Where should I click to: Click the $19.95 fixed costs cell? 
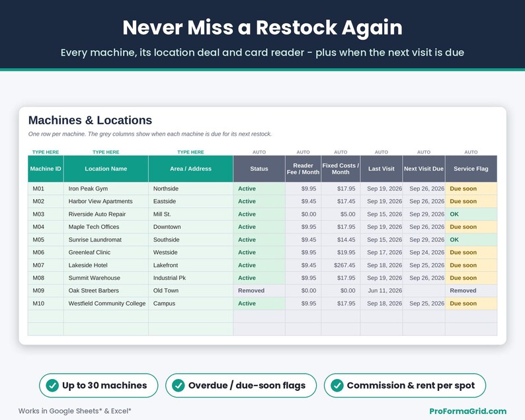click(341, 253)
